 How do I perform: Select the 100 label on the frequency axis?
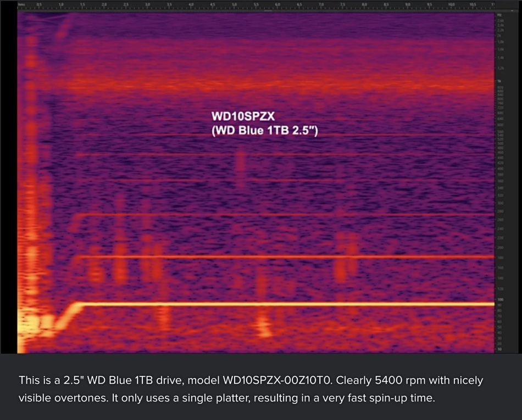tap(501, 300)
